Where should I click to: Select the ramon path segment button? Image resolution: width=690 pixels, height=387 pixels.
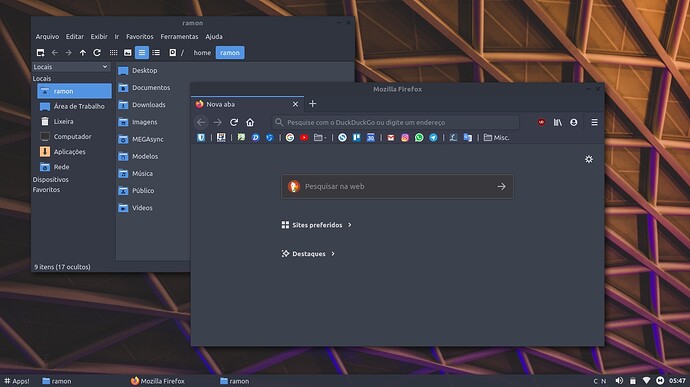230,53
